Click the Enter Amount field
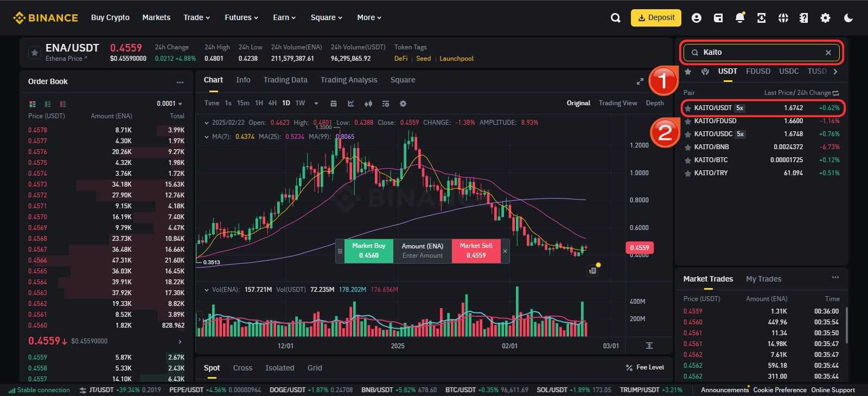This screenshot has height=396, width=868. pos(423,256)
